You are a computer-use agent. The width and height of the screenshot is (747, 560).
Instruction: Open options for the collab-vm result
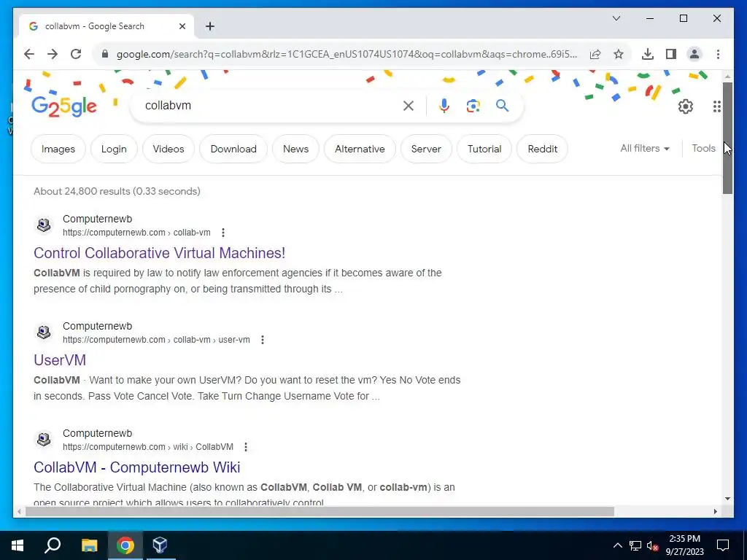tap(223, 233)
